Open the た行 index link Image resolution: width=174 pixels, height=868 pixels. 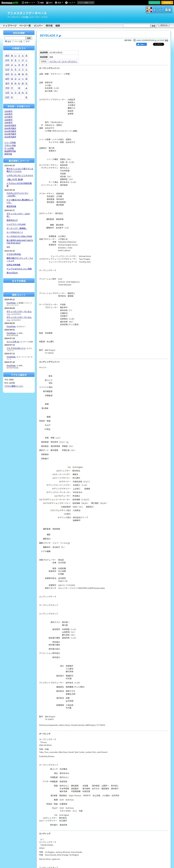pos(7,69)
